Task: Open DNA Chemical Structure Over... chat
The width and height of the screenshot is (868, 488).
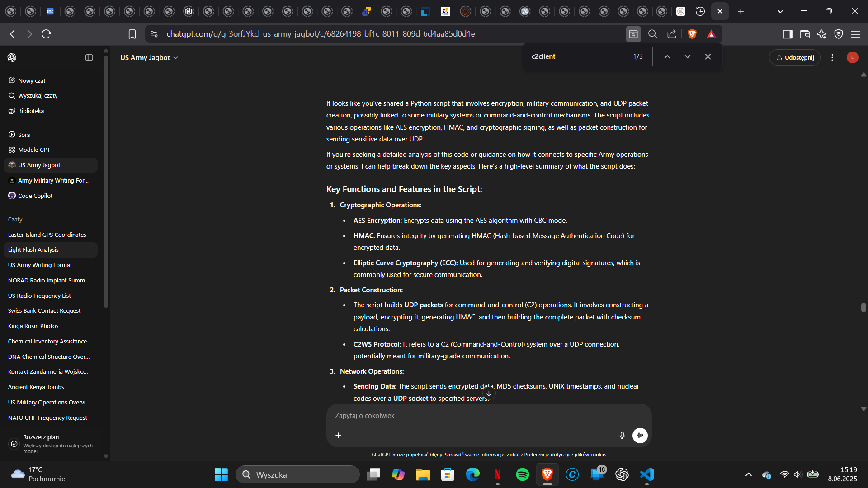Action: pyautogui.click(x=51, y=357)
